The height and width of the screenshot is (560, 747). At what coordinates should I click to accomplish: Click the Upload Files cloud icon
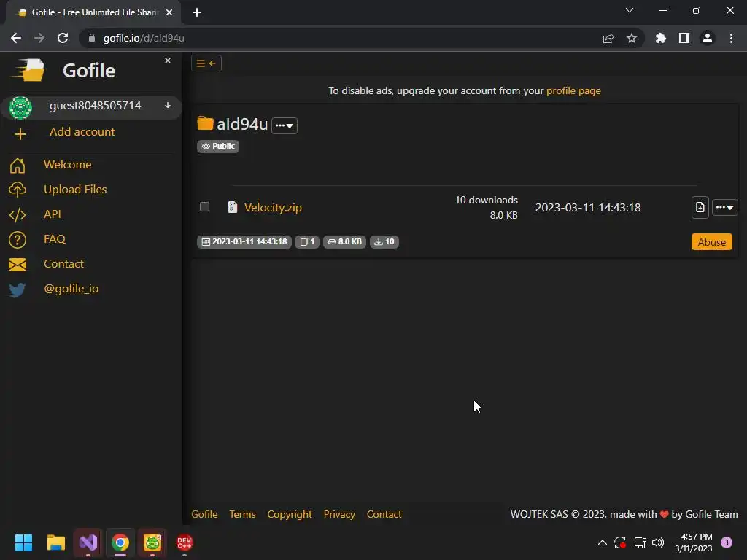point(18,190)
